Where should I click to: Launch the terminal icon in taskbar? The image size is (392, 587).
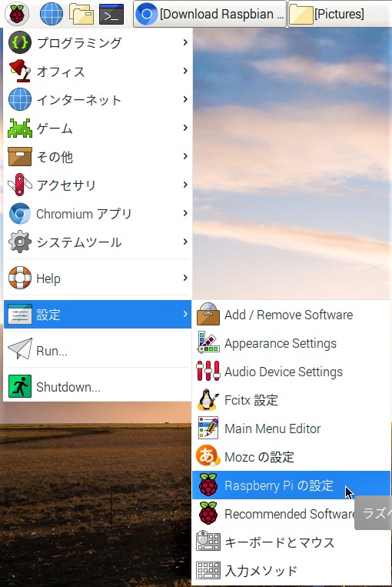click(x=111, y=14)
